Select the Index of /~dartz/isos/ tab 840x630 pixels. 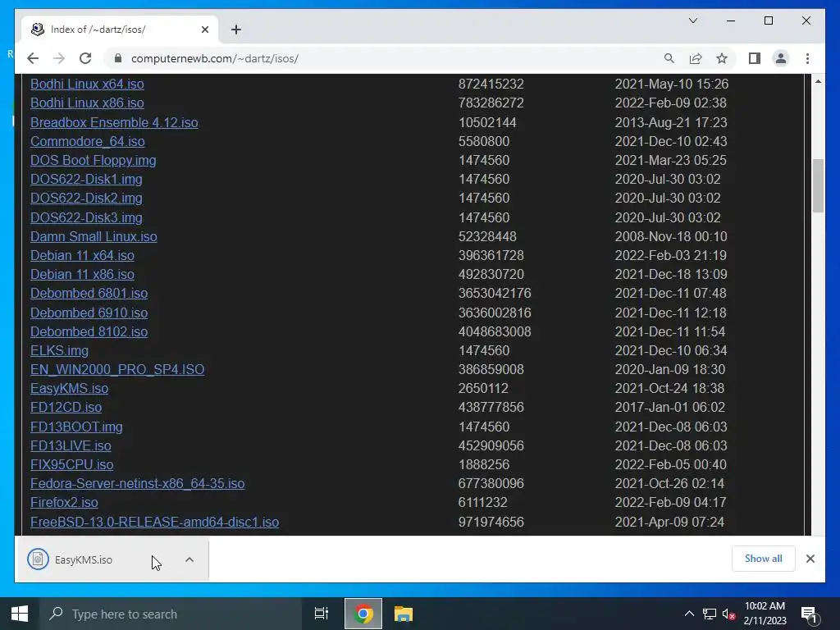tap(120, 30)
